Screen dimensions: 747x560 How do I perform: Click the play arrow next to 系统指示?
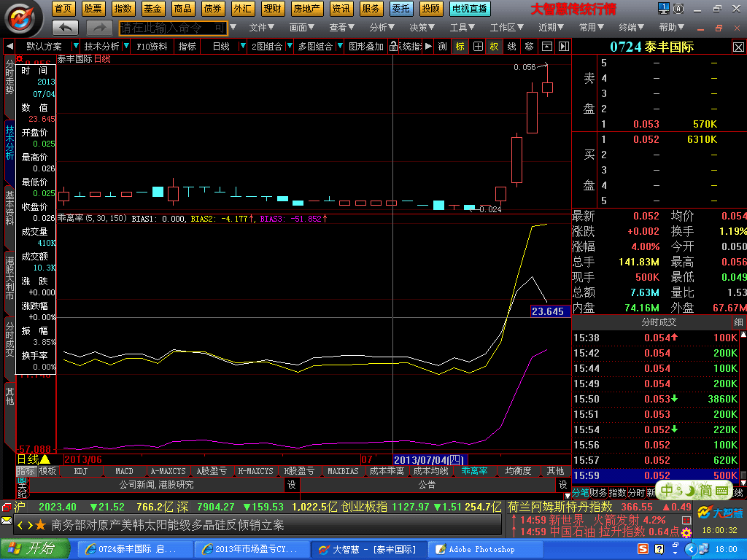(428, 46)
